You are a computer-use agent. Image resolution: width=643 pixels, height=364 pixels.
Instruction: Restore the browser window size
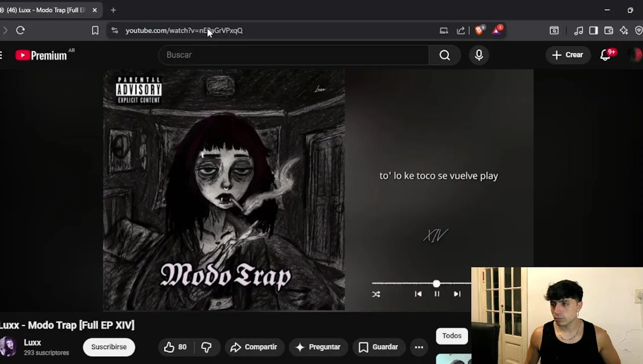point(630,10)
